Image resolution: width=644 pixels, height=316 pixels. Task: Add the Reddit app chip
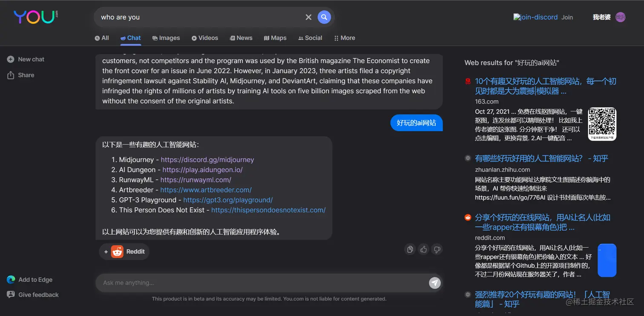coord(124,252)
